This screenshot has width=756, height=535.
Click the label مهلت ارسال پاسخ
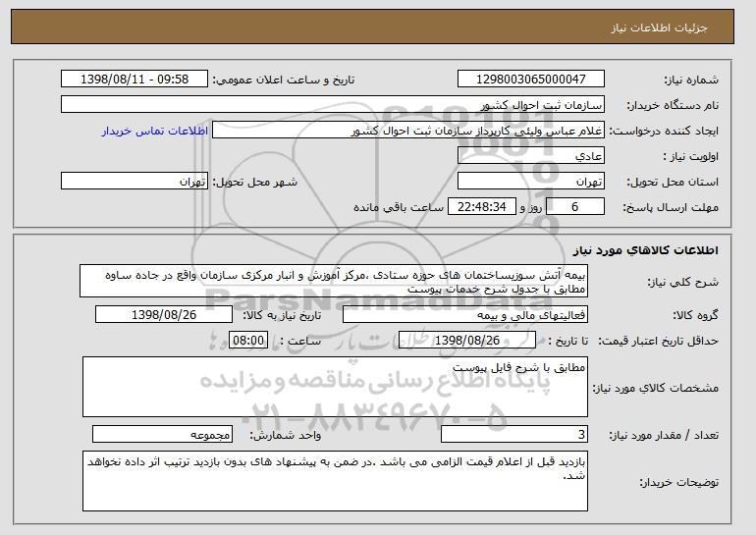(x=671, y=208)
